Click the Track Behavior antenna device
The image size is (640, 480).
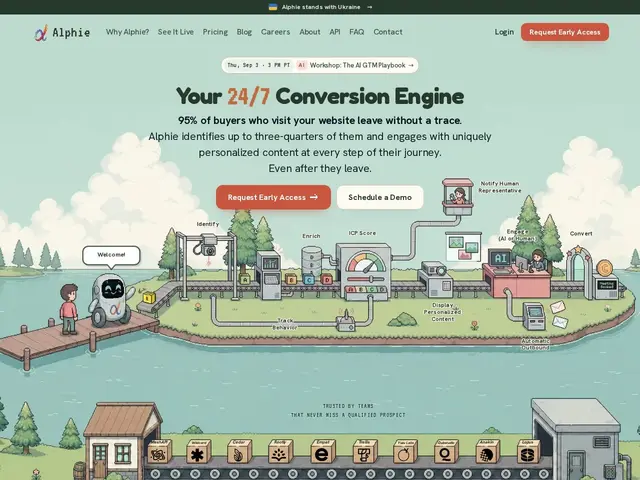(346, 321)
